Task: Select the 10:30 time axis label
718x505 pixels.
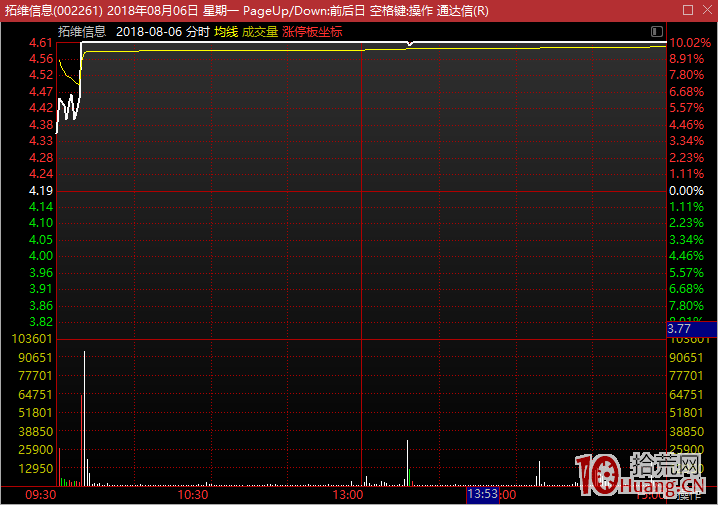Action: click(193, 494)
